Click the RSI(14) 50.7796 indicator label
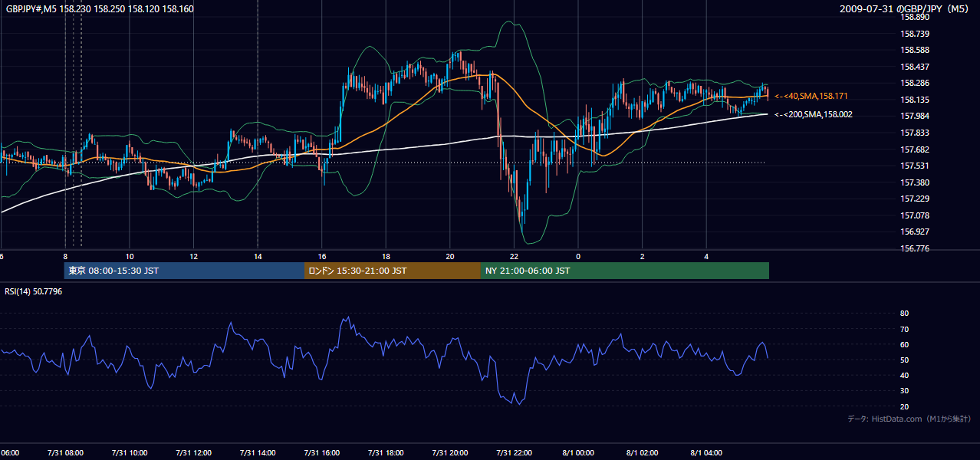The image size is (980, 460). tap(34, 291)
